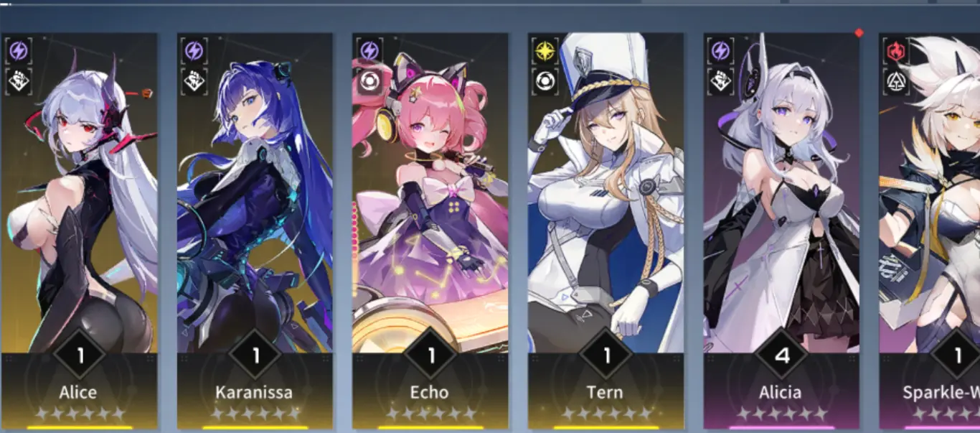
Task: Open the pink-haired Echo character card
Action: [430, 192]
